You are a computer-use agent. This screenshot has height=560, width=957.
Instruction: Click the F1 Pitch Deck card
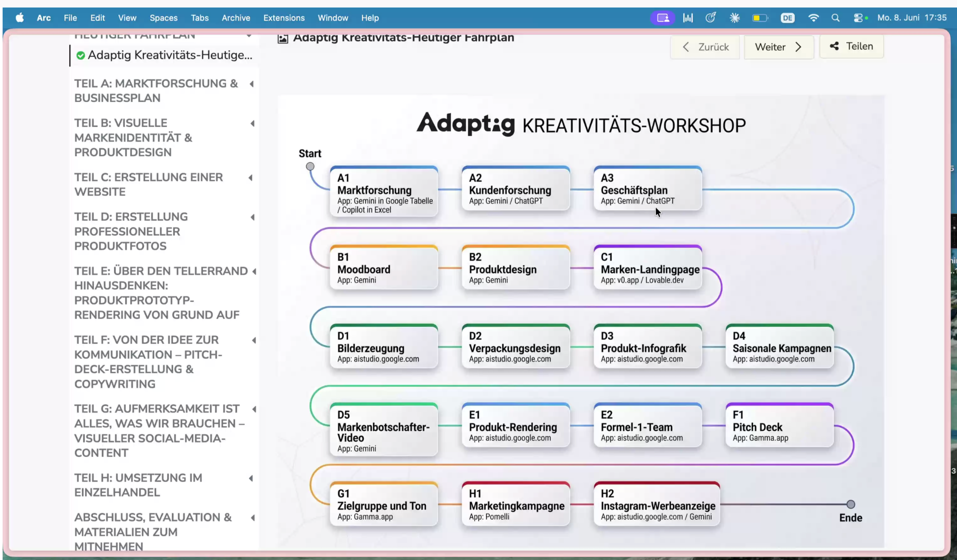coord(779,425)
